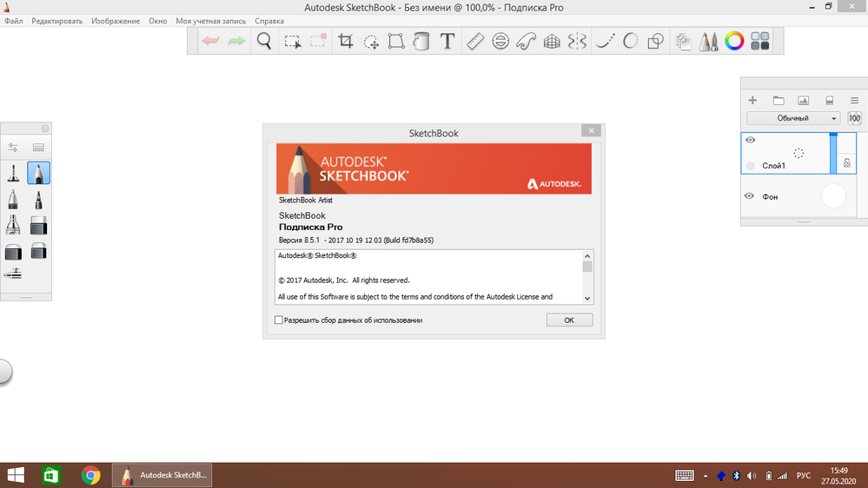Screen dimensions: 868x488
Task: Add an image layer
Action: pyautogui.click(x=803, y=100)
